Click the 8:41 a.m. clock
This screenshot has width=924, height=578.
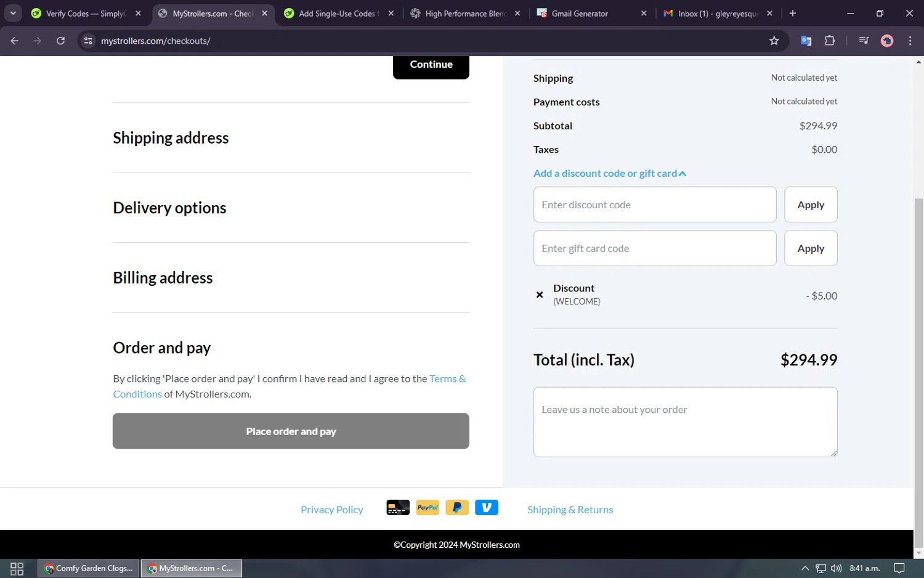[865, 568]
